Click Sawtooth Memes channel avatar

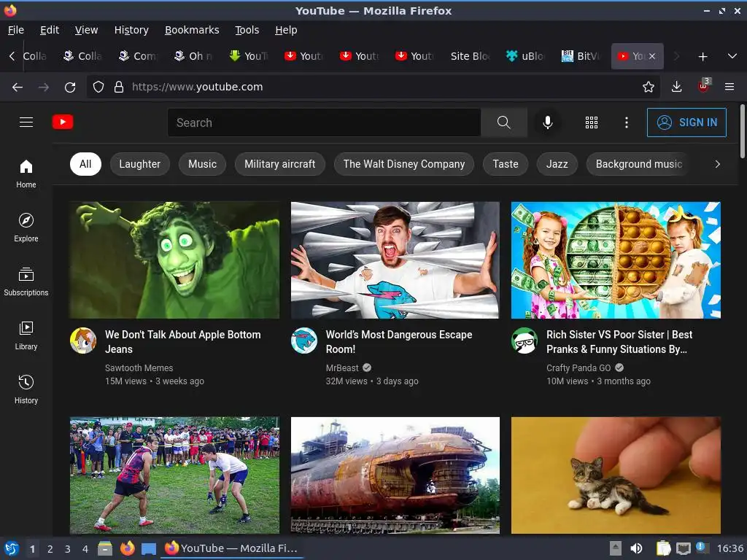(x=83, y=341)
